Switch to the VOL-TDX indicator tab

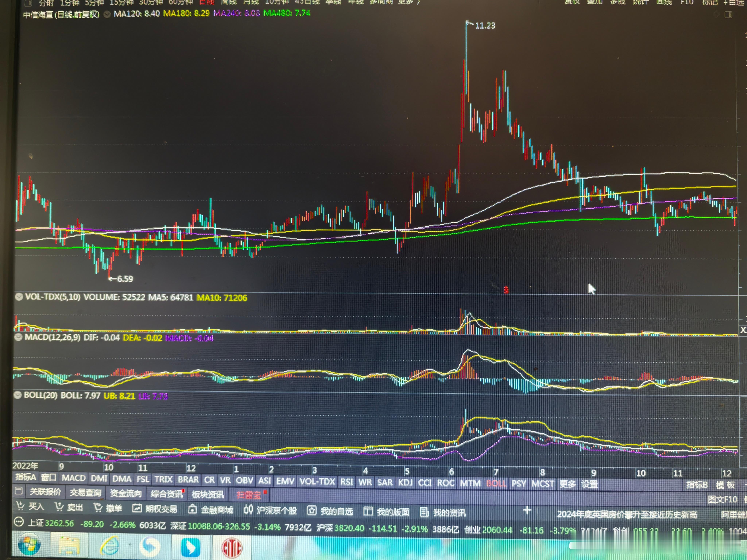point(317,481)
